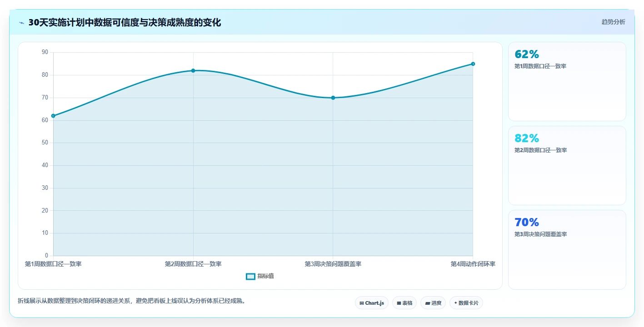Open the 62% stat card
Viewport: 644px width, 327px height.
coord(567,81)
